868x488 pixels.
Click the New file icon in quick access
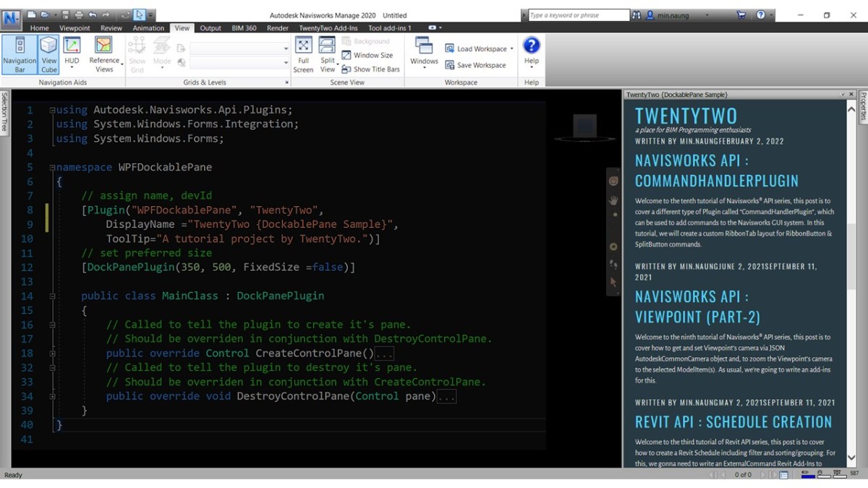(31, 14)
